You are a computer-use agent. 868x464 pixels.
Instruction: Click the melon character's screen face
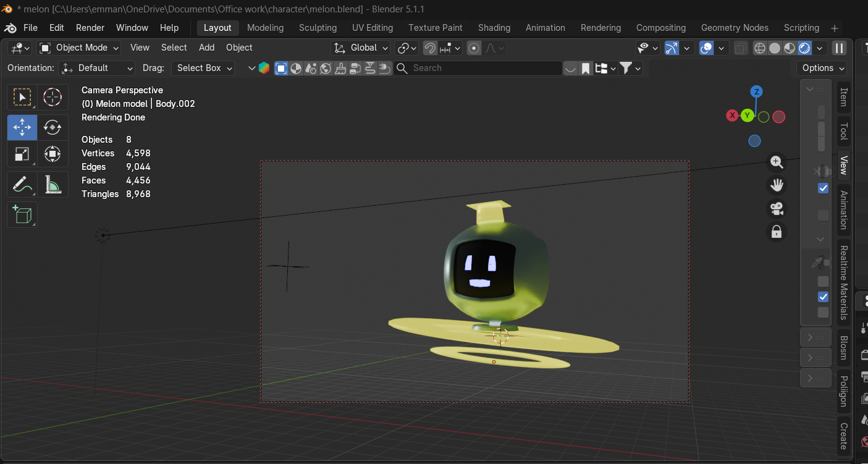tap(484, 269)
